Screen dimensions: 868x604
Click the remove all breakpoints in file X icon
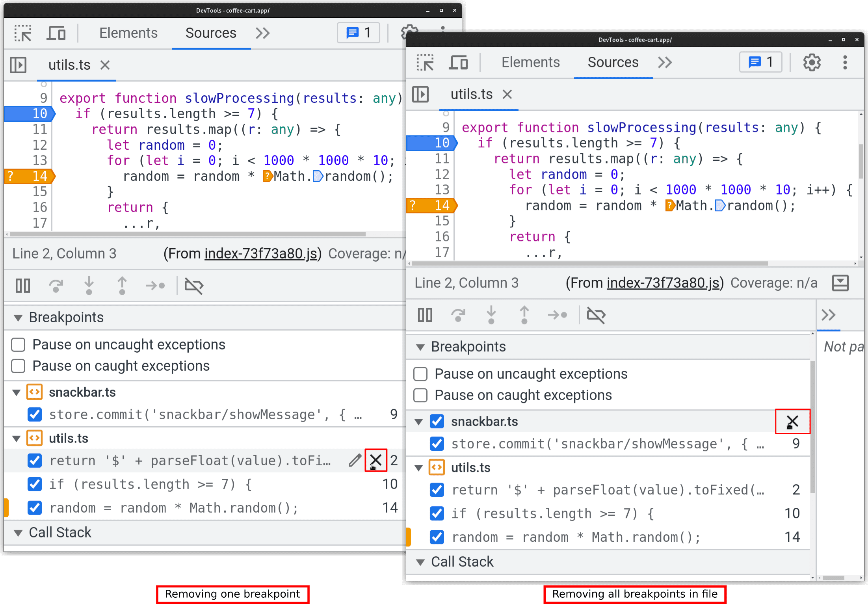pyautogui.click(x=792, y=421)
